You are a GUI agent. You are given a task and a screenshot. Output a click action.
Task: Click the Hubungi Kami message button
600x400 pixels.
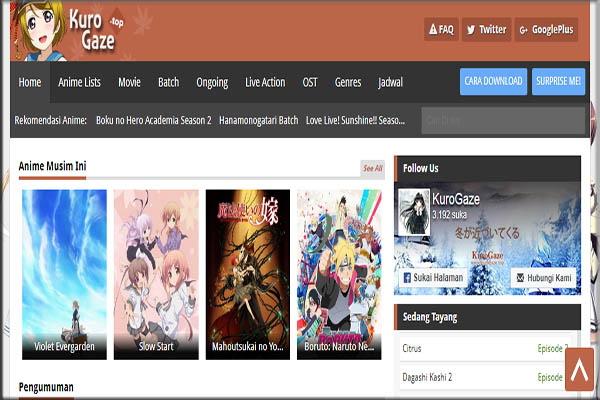tap(543, 278)
